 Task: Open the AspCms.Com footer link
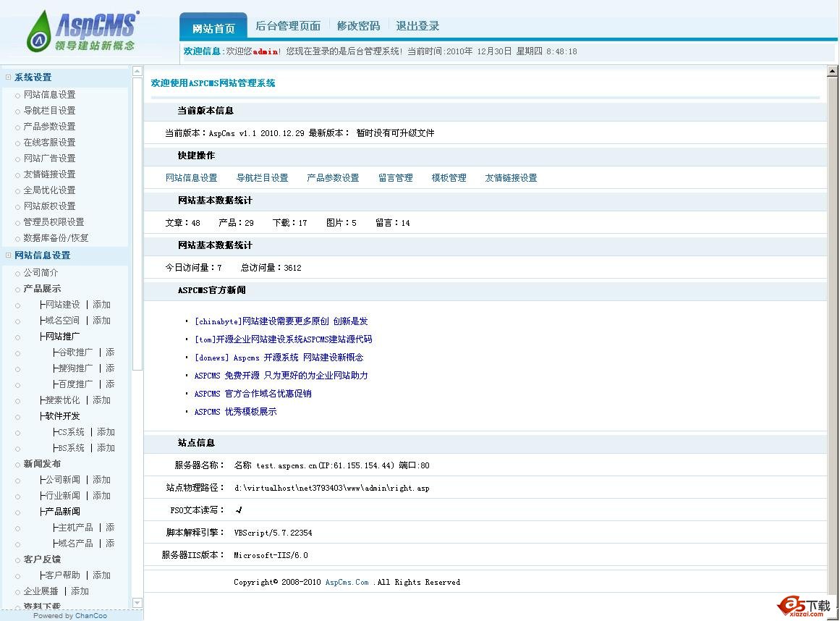tap(347, 582)
